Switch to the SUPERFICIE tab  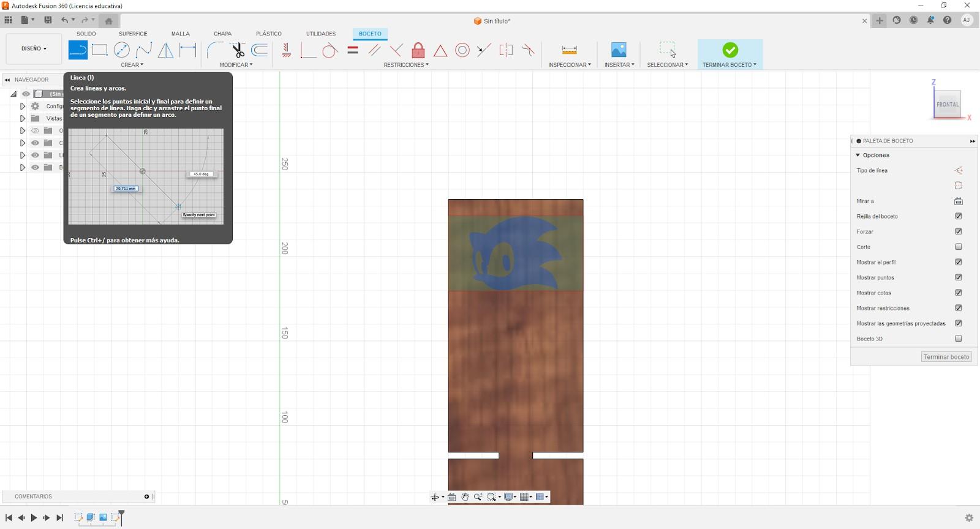133,34
